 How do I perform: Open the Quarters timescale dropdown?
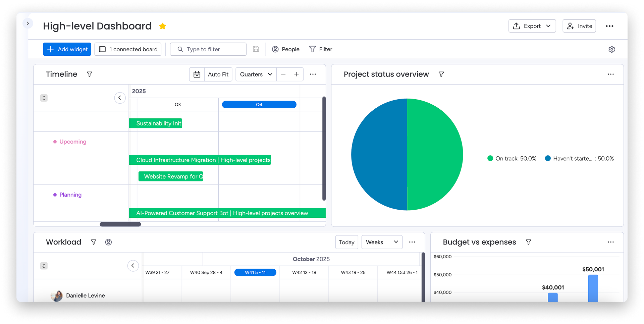(x=256, y=74)
